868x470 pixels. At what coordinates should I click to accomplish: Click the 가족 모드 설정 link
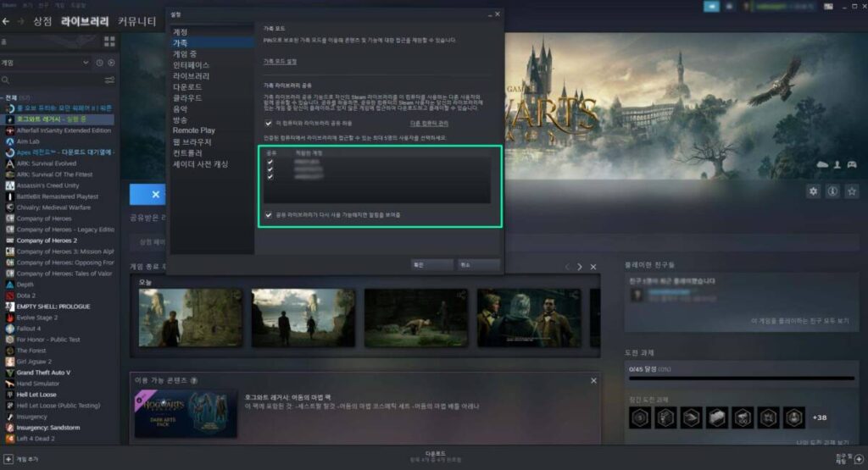point(281,62)
